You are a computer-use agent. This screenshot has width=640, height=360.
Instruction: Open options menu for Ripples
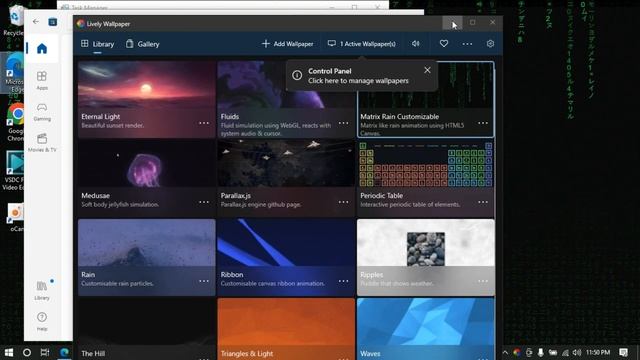(483, 281)
